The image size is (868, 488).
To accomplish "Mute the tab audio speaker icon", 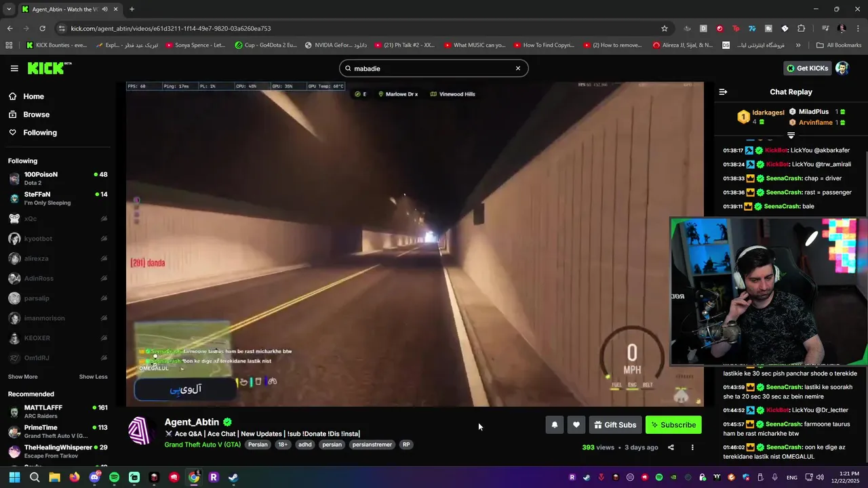I will tap(104, 9).
